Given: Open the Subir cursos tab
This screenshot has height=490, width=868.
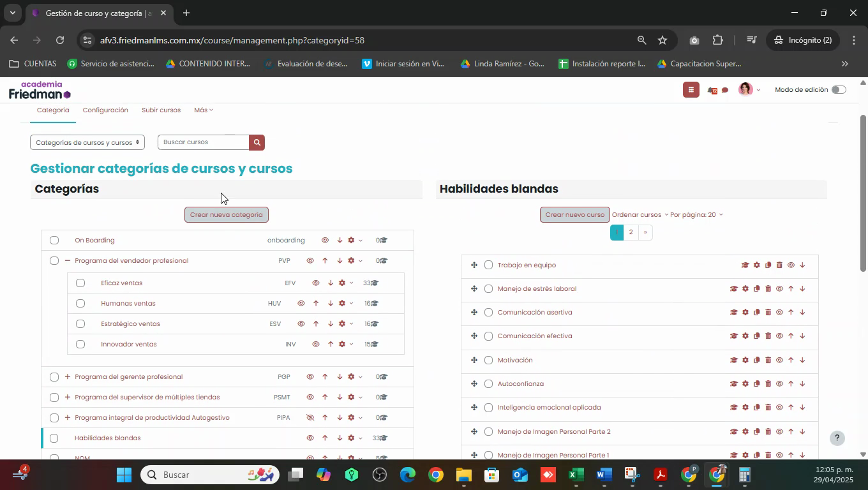Looking at the screenshot, I should 161,110.
